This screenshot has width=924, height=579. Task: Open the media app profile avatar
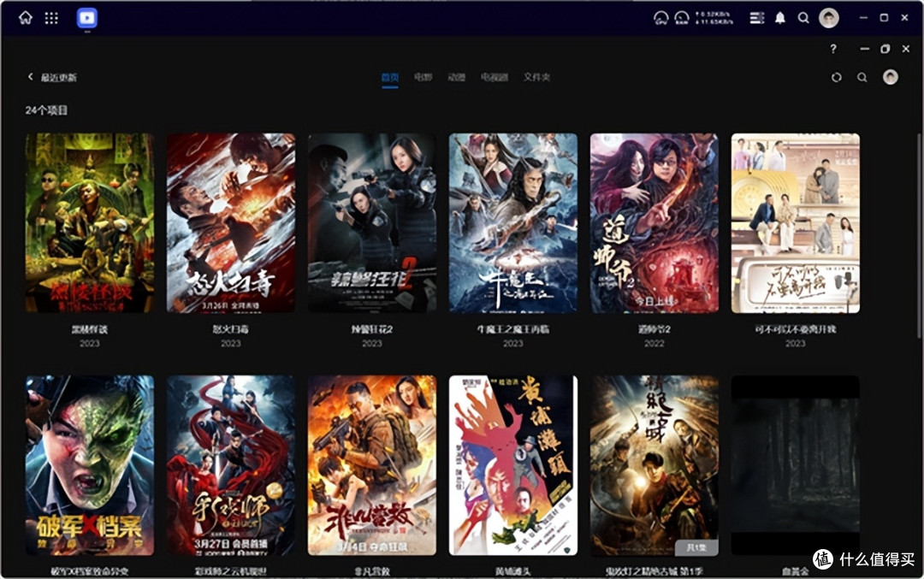click(x=891, y=77)
